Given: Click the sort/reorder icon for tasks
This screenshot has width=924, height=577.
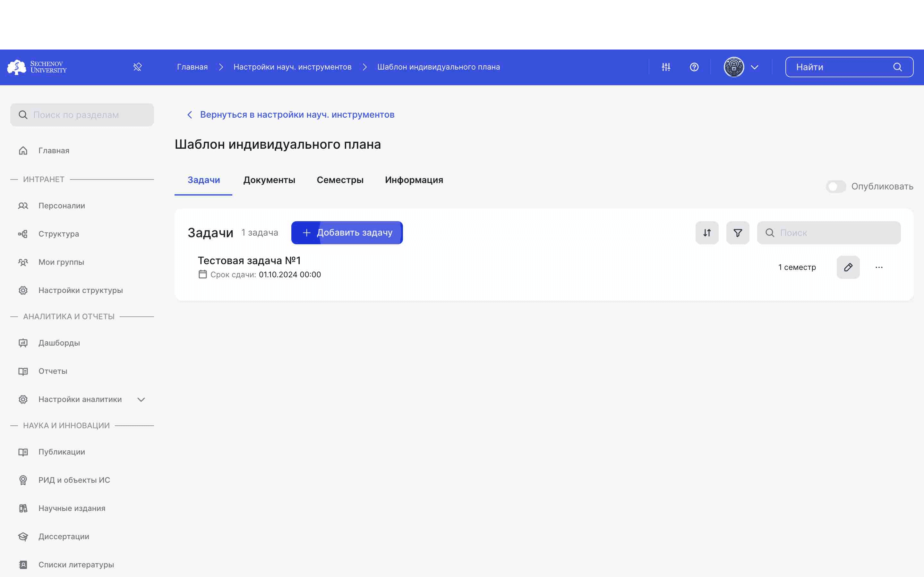Looking at the screenshot, I should 706,233.
